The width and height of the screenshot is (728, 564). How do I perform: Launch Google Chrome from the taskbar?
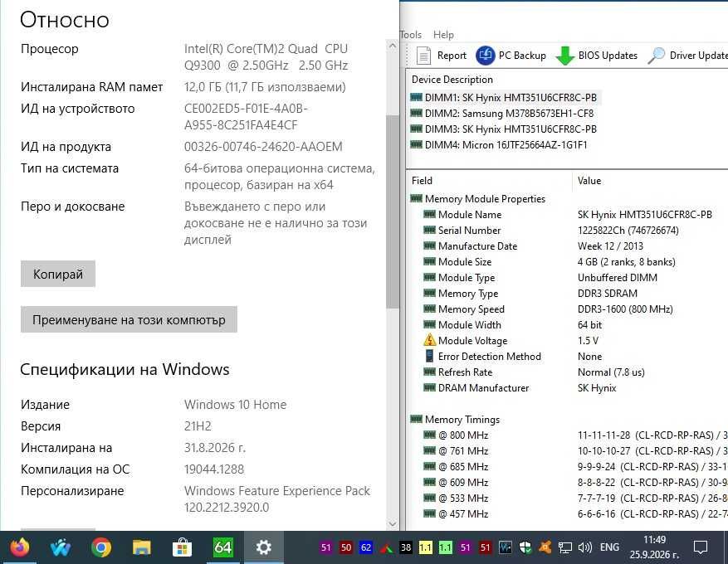[x=100, y=547]
